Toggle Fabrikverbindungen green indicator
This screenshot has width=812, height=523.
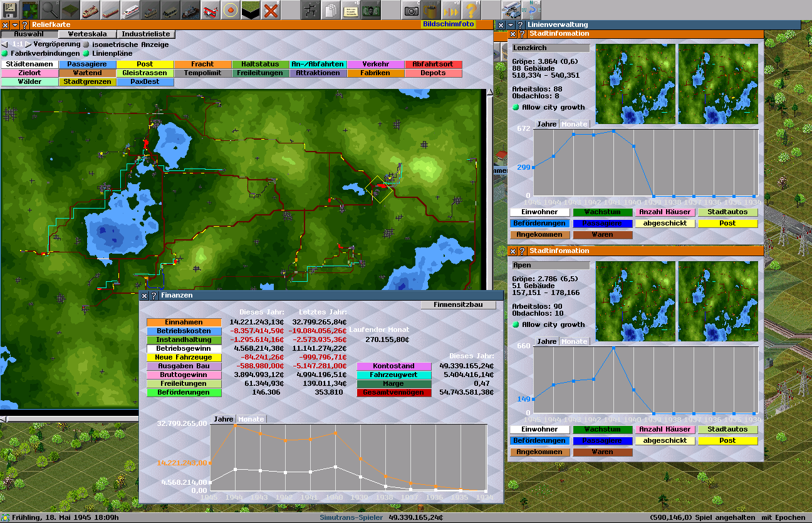click(6, 54)
